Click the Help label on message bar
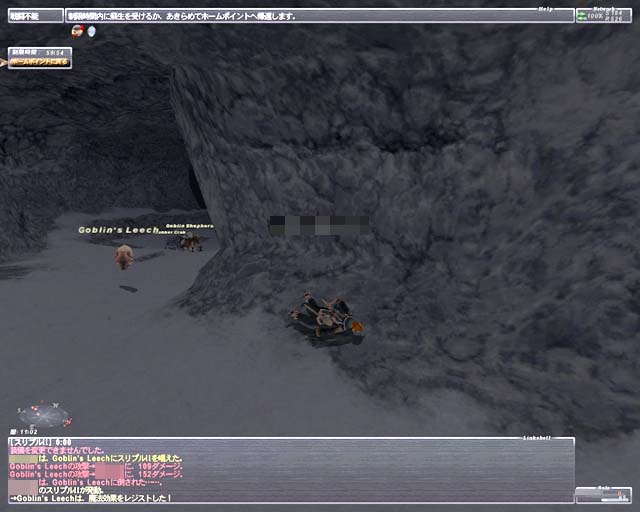The image size is (640, 512). pyautogui.click(x=546, y=9)
